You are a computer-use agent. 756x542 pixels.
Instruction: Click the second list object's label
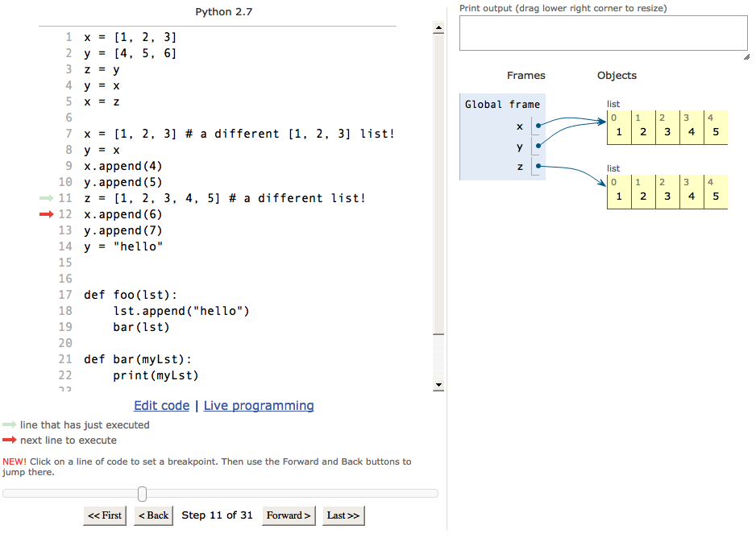pos(613,168)
